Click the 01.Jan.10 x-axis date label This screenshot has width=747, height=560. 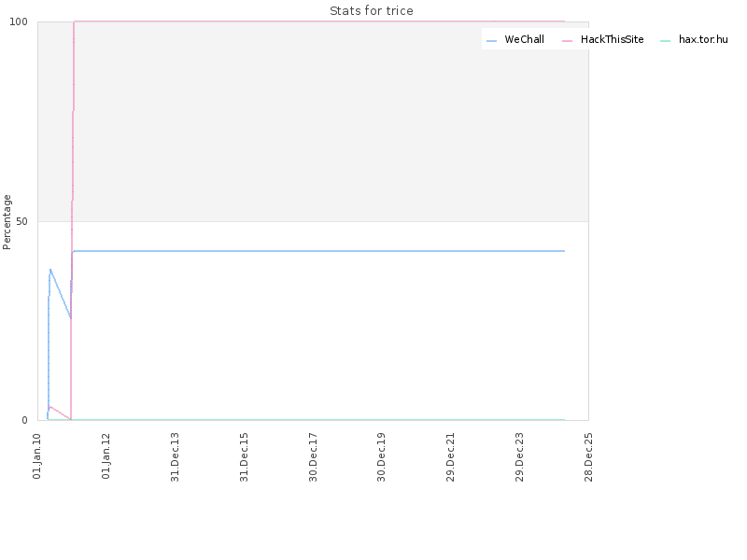click(37, 455)
